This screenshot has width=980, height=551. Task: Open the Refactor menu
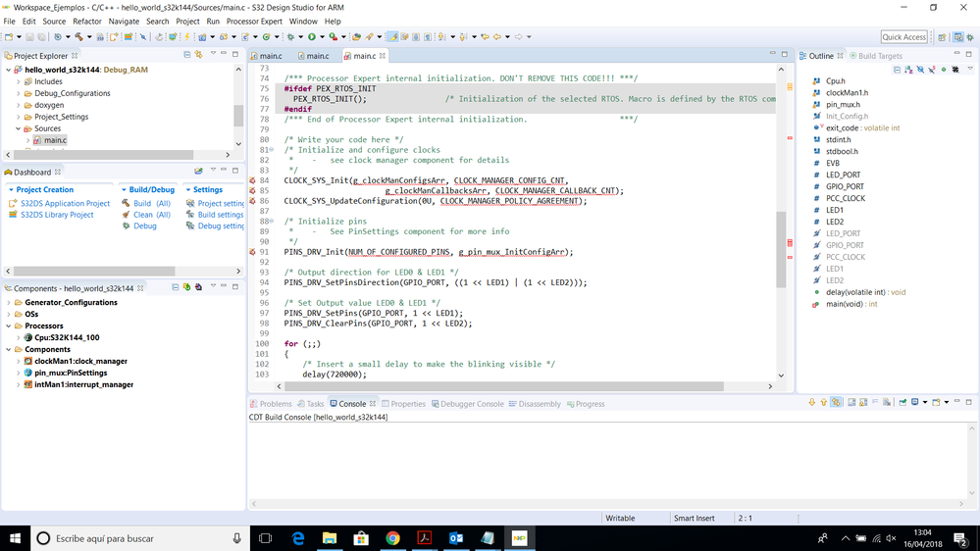pyautogui.click(x=87, y=22)
